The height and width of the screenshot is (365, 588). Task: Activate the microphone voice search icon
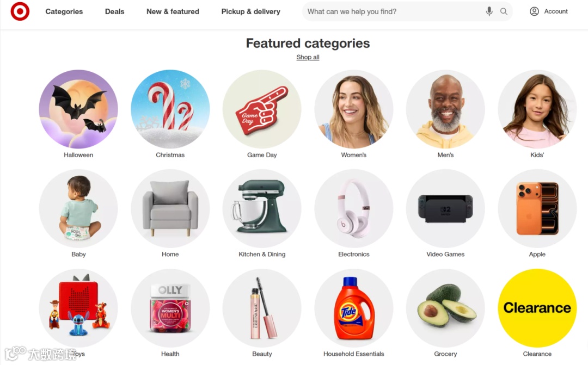pos(489,11)
